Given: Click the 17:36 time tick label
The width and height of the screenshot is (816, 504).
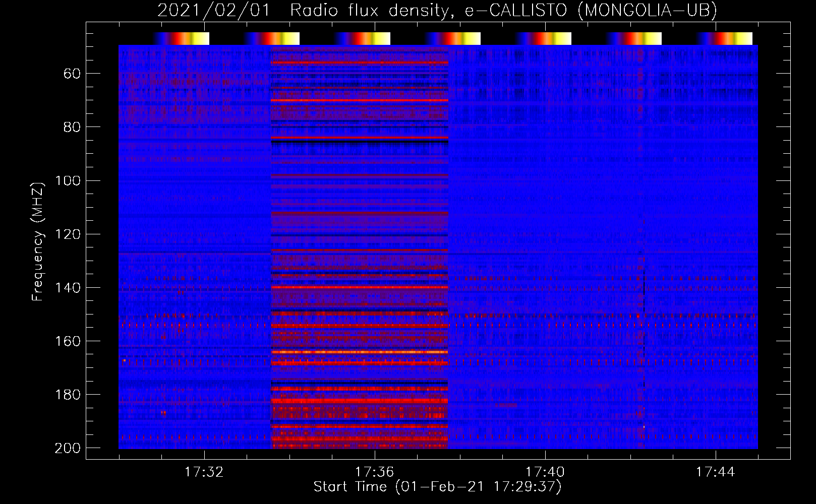Looking at the screenshot, I should (x=374, y=472).
